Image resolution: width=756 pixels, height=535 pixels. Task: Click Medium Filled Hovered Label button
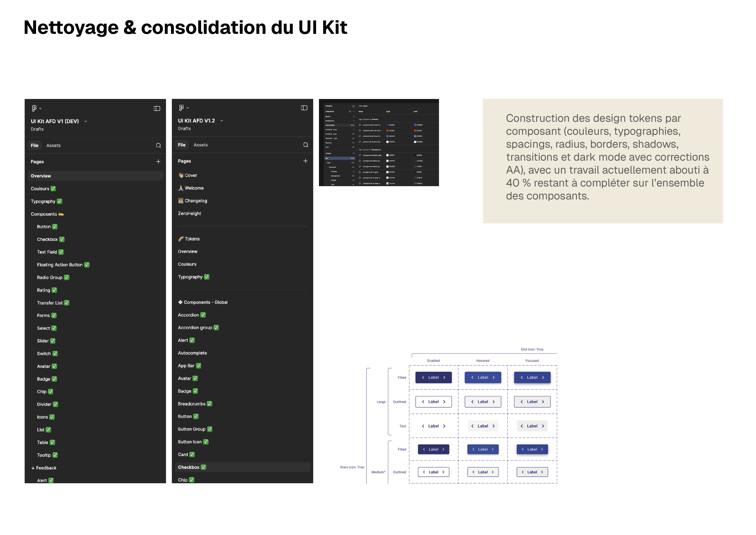coord(483,449)
